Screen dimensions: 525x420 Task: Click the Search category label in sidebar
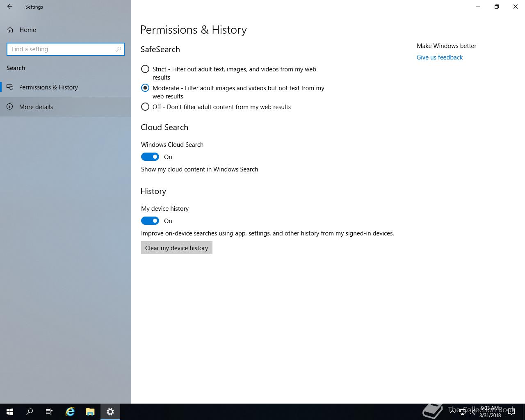coord(16,68)
